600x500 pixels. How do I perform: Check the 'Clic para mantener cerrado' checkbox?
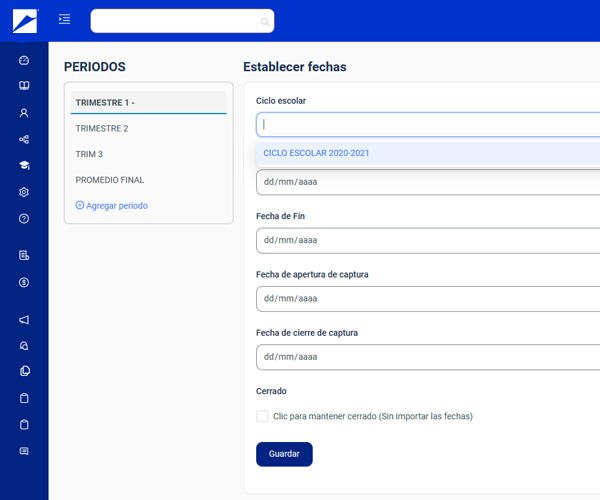pos(262,416)
